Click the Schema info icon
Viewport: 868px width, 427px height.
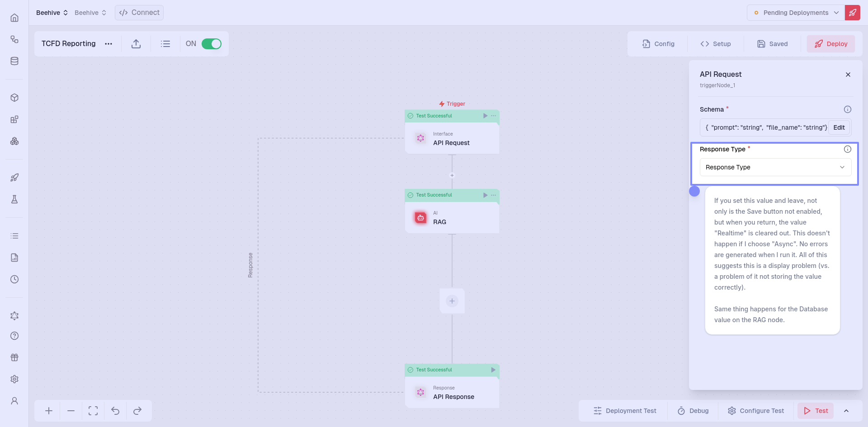pos(848,109)
